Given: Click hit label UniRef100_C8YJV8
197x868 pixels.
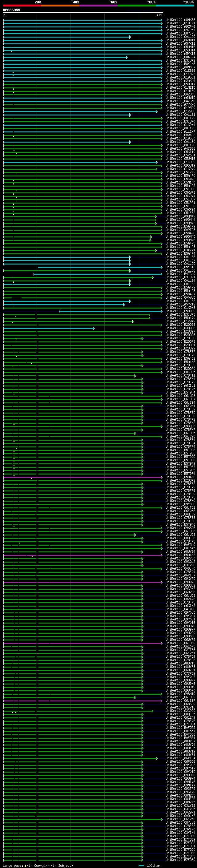Looking at the screenshot, I should (180, 823).
